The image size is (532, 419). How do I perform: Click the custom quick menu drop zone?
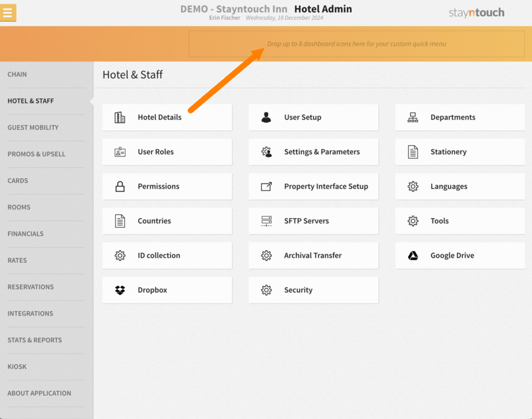[x=357, y=44]
